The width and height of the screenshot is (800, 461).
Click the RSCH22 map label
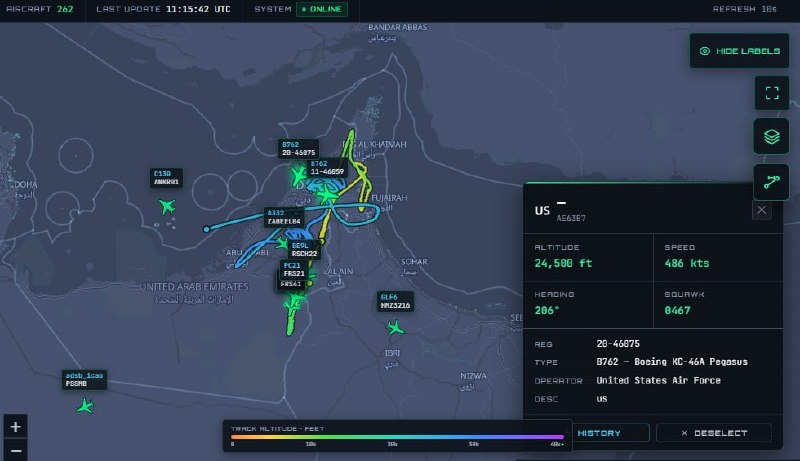click(x=305, y=249)
